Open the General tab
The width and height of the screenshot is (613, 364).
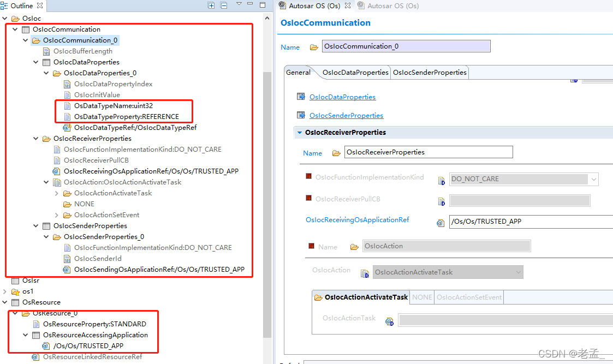[298, 73]
